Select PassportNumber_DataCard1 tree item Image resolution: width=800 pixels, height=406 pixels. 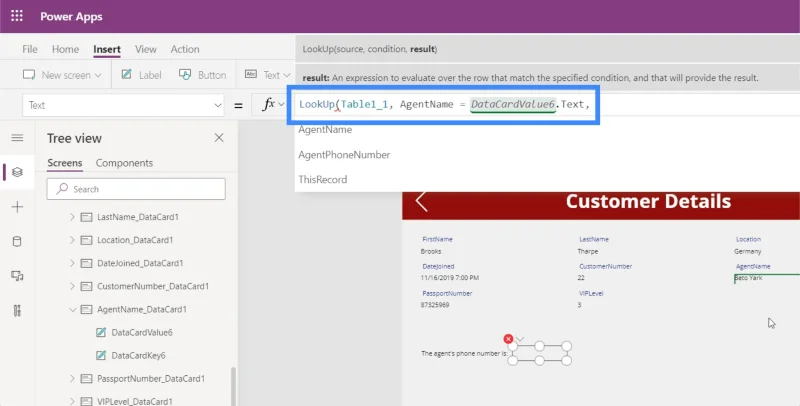[151, 378]
